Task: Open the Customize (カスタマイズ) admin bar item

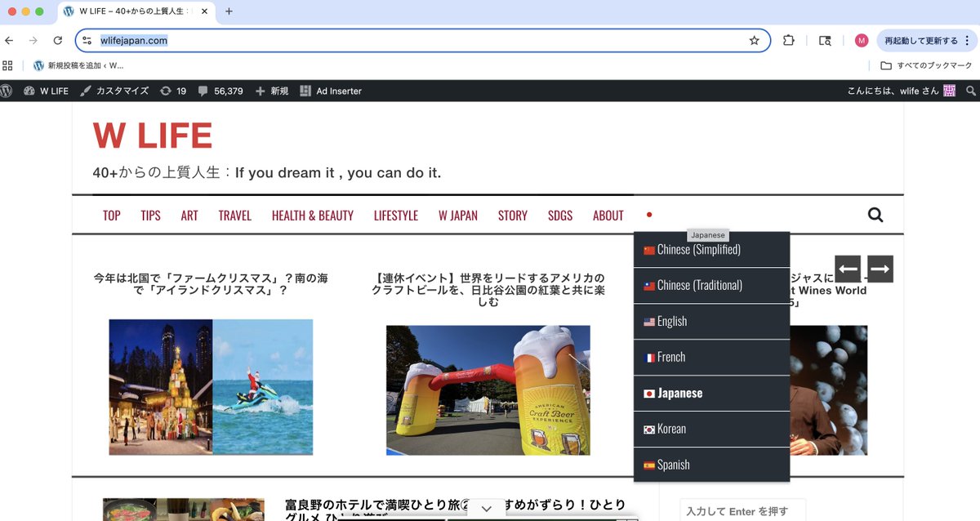Action: click(x=114, y=91)
